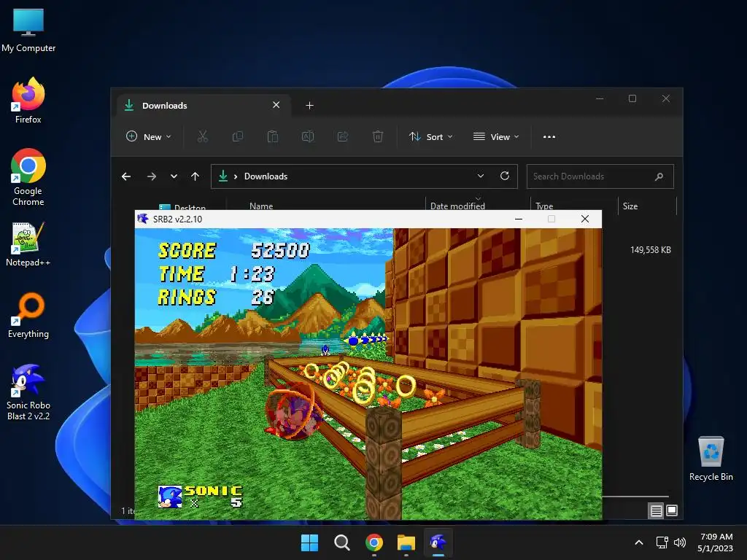Viewport: 747px width, 560px height.
Task: Click the Cut icon in Explorer toolbar
Action: pos(203,136)
